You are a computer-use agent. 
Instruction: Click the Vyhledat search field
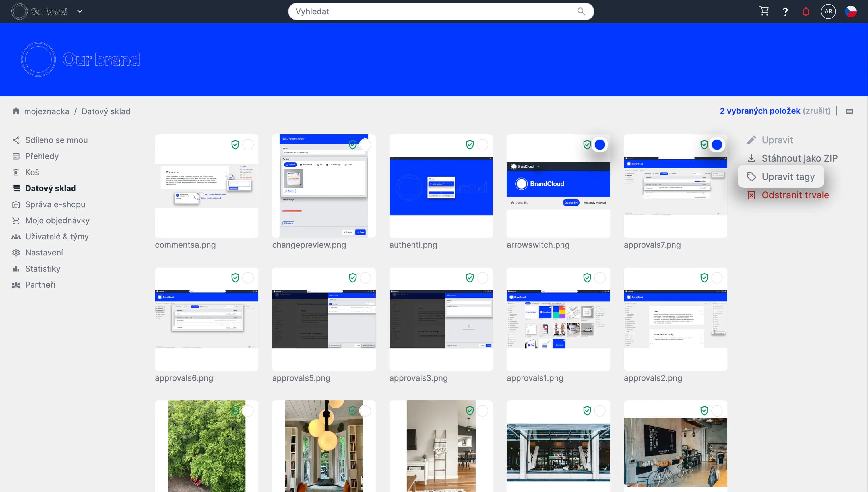click(x=433, y=11)
